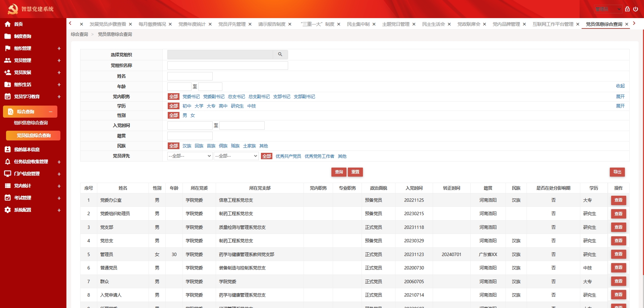This screenshot has width=644, height=308.
Task: Click the 制度查询 folder icon
Action: click(8, 36)
